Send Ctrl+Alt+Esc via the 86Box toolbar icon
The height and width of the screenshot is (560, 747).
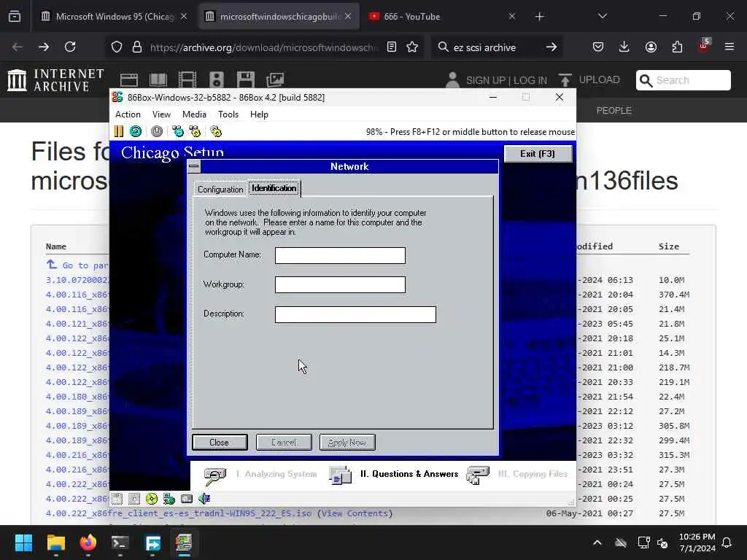(x=195, y=131)
